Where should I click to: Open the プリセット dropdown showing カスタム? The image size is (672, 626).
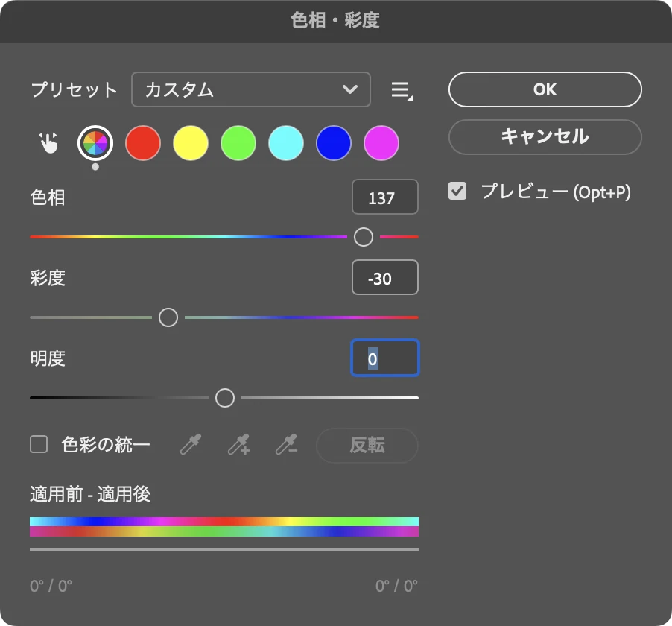[251, 89]
